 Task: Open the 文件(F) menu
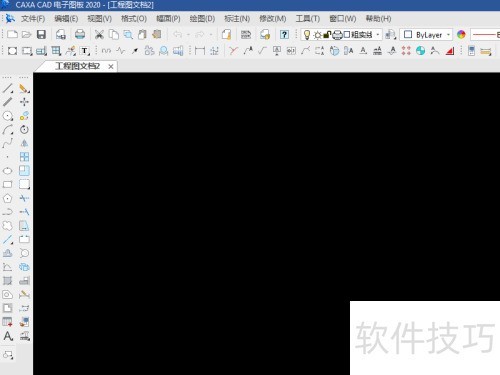click(33, 19)
